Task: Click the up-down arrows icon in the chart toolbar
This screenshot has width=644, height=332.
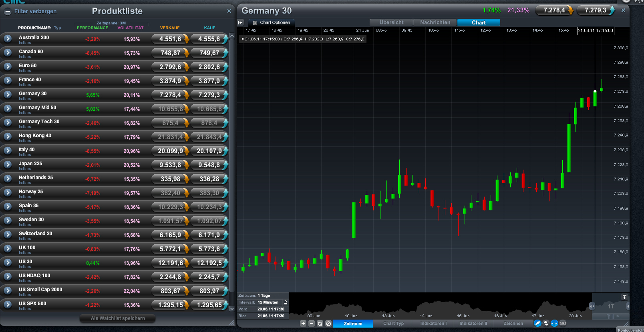Action: point(546,323)
